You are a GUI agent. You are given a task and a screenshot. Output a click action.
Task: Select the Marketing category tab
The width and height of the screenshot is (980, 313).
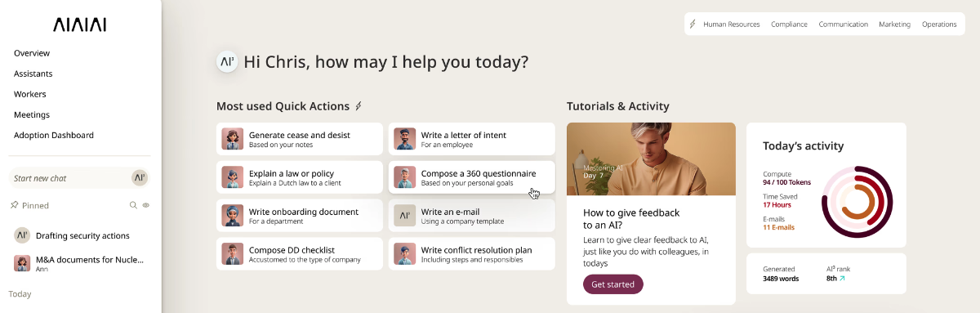(x=894, y=25)
